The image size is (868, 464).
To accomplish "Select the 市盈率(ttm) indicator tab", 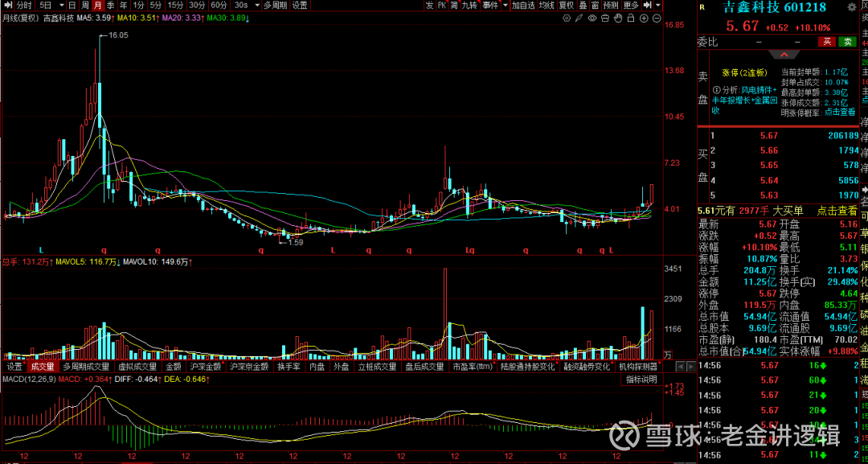I will (x=473, y=367).
